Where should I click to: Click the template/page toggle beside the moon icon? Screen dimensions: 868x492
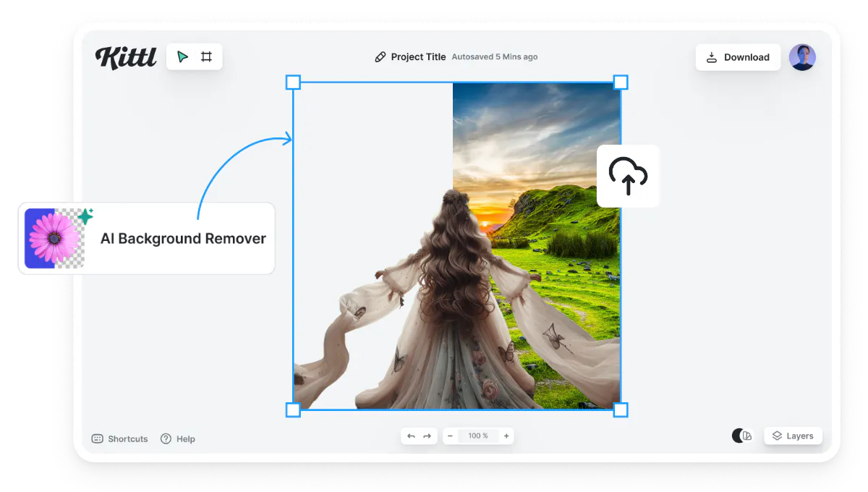coord(746,436)
